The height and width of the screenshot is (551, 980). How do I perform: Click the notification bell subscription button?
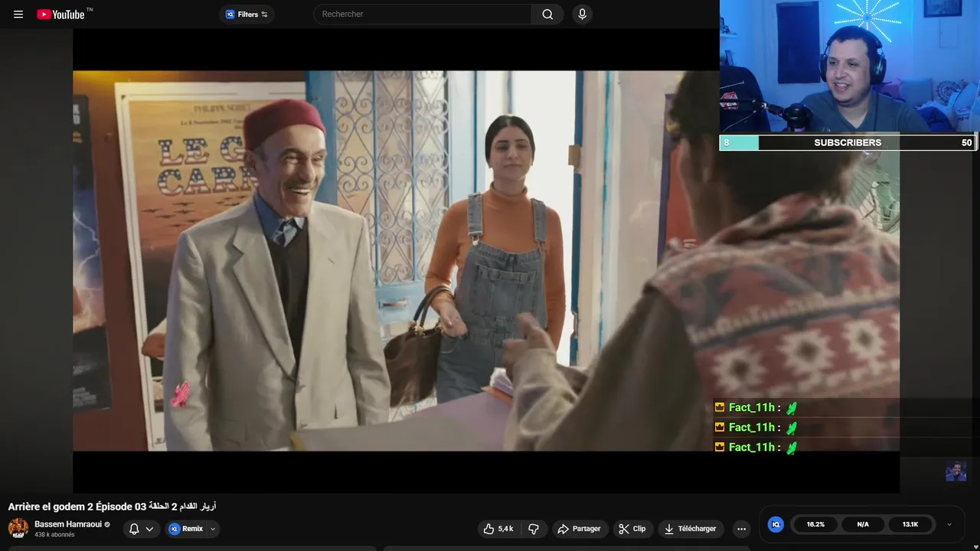pos(142,529)
